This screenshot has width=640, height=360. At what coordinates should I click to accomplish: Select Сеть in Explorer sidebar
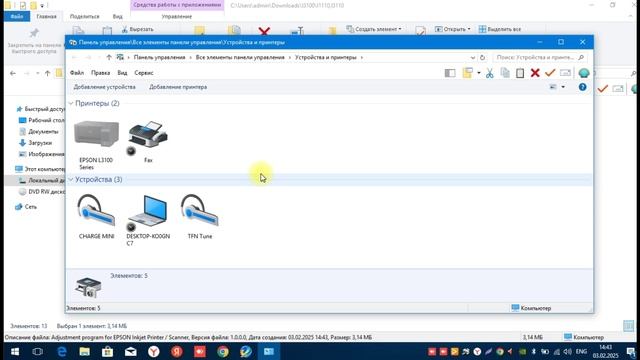[x=26, y=207]
